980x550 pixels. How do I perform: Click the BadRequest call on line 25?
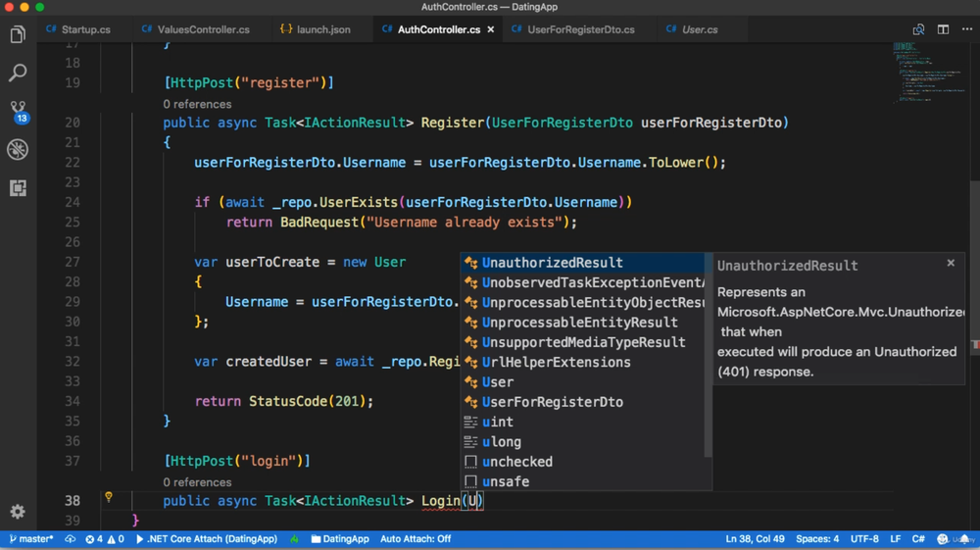click(x=318, y=223)
